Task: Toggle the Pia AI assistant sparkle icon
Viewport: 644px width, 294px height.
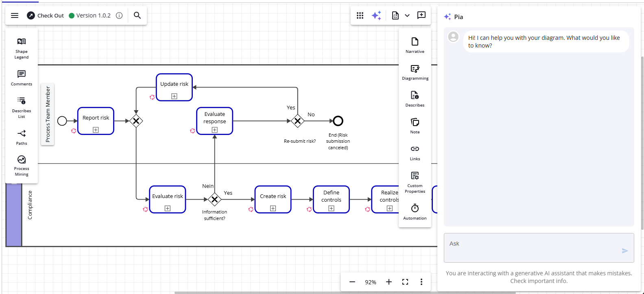Action: pos(376,15)
